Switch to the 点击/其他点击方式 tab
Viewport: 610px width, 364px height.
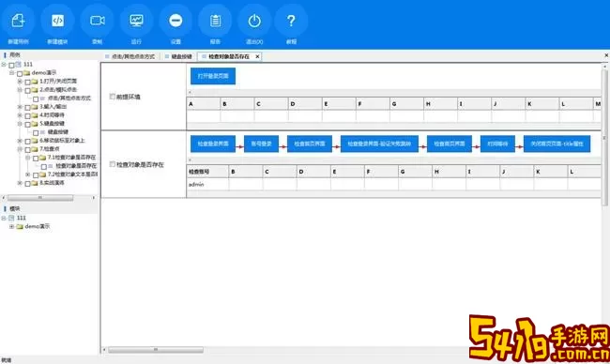pyautogui.click(x=130, y=57)
